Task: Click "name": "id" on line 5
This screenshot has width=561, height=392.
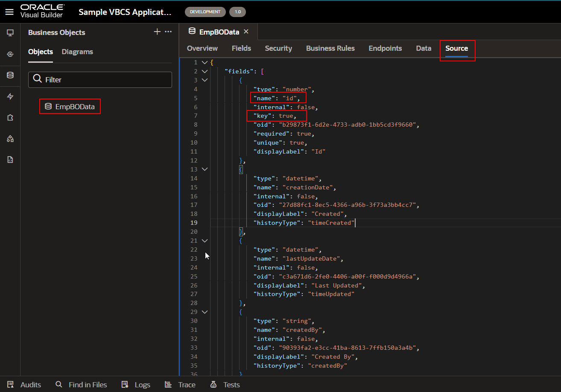Action: [x=277, y=98]
